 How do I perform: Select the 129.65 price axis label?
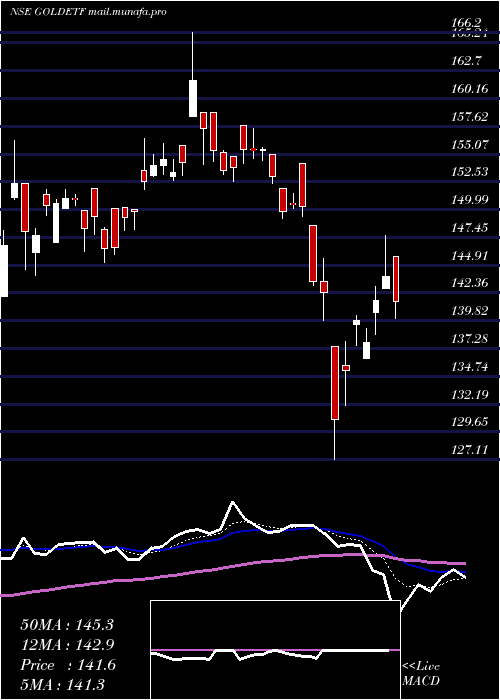coord(469,422)
